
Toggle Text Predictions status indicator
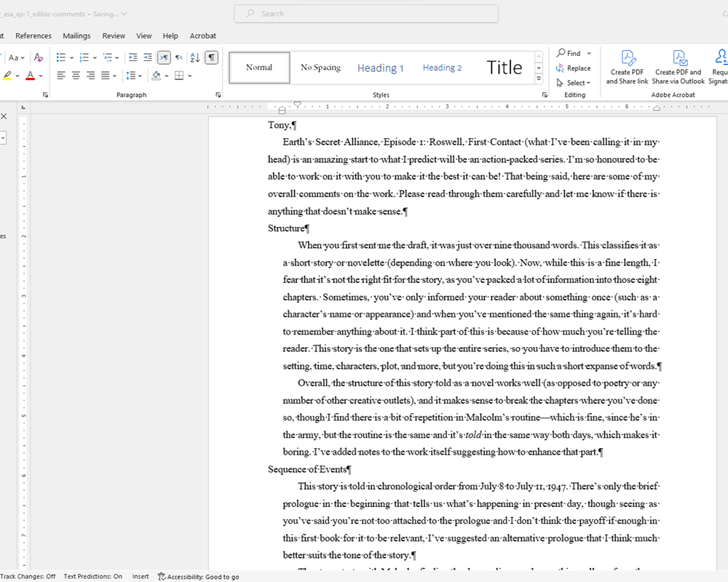pyautogui.click(x=93, y=576)
